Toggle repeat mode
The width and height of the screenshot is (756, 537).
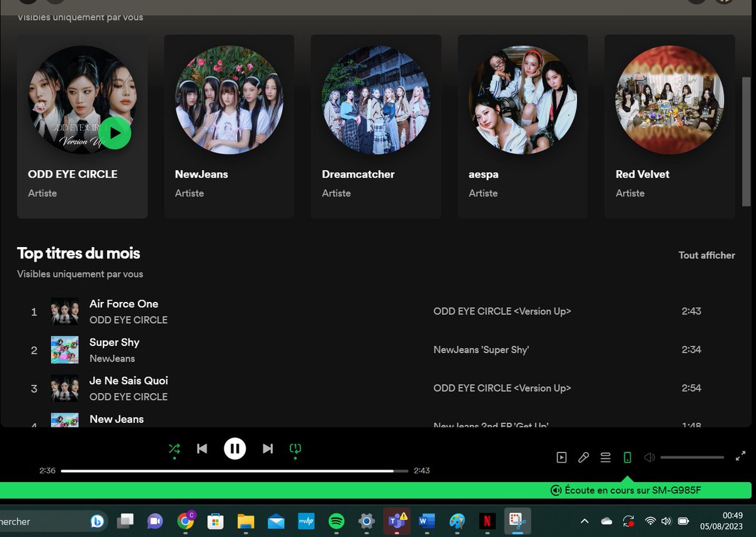point(295,449)
